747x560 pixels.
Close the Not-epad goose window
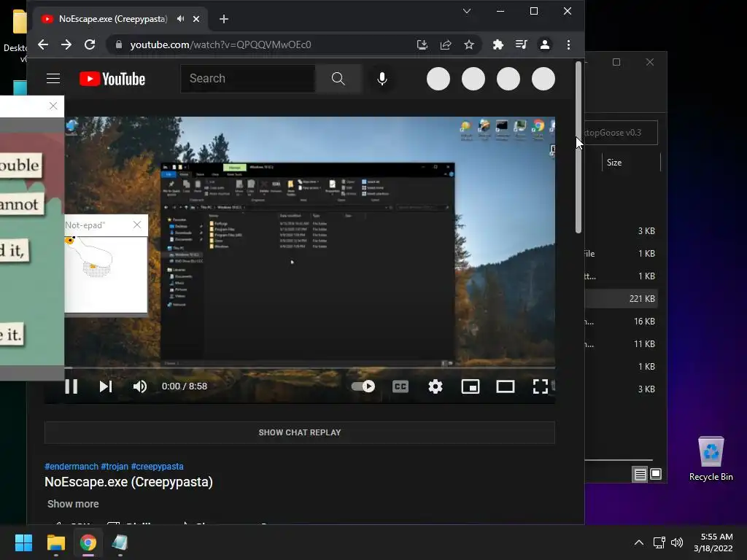pos(137,225)
